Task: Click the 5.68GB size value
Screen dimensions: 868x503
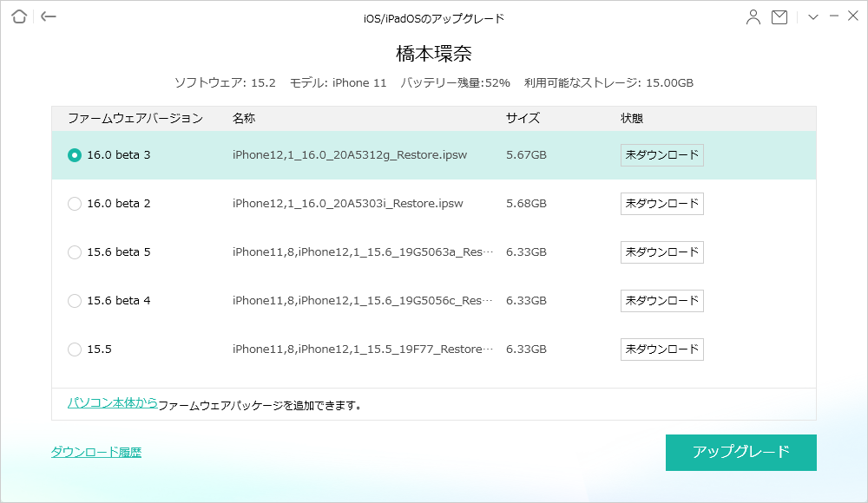Action: tap(527, 204)
